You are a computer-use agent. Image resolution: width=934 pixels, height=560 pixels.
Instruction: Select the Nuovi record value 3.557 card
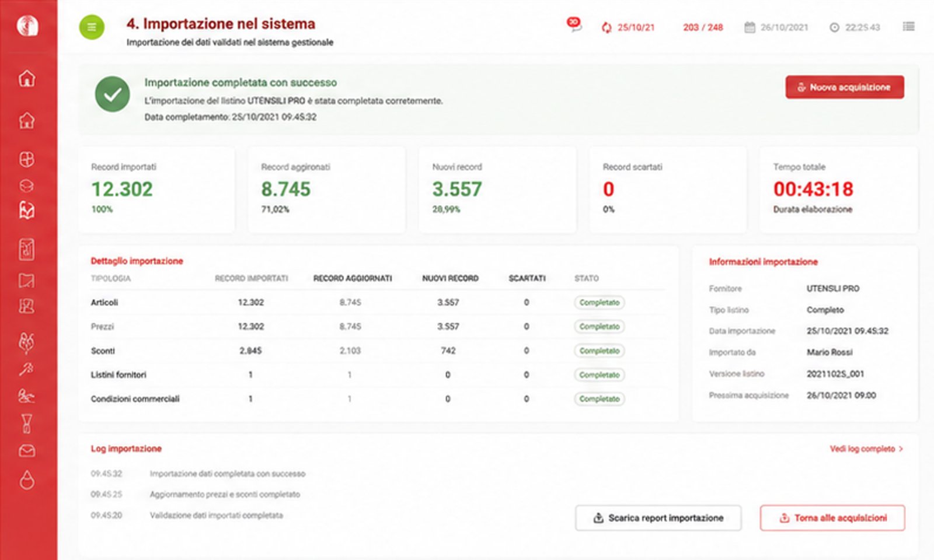pos(497,190)
